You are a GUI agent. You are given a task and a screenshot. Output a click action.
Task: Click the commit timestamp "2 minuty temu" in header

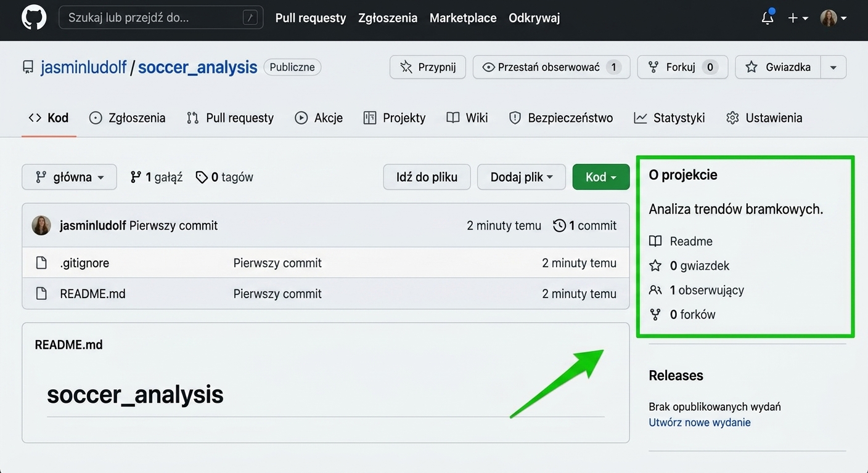pos(504,226)
